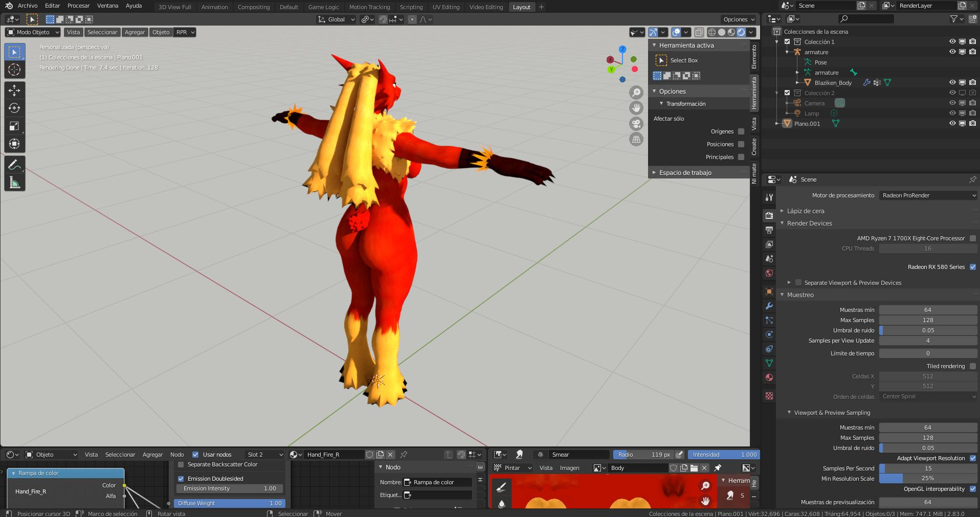Adjust the Diffuse Weight slider

tap(230, 503)
